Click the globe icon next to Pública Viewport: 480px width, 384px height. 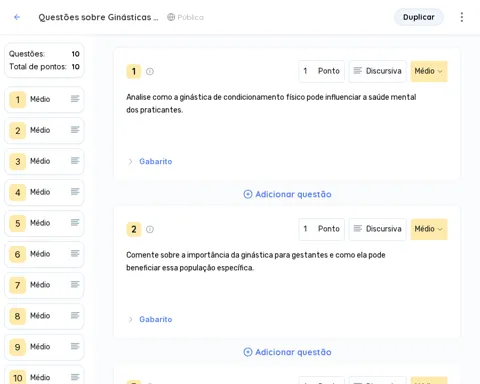[x=171, y=17]
